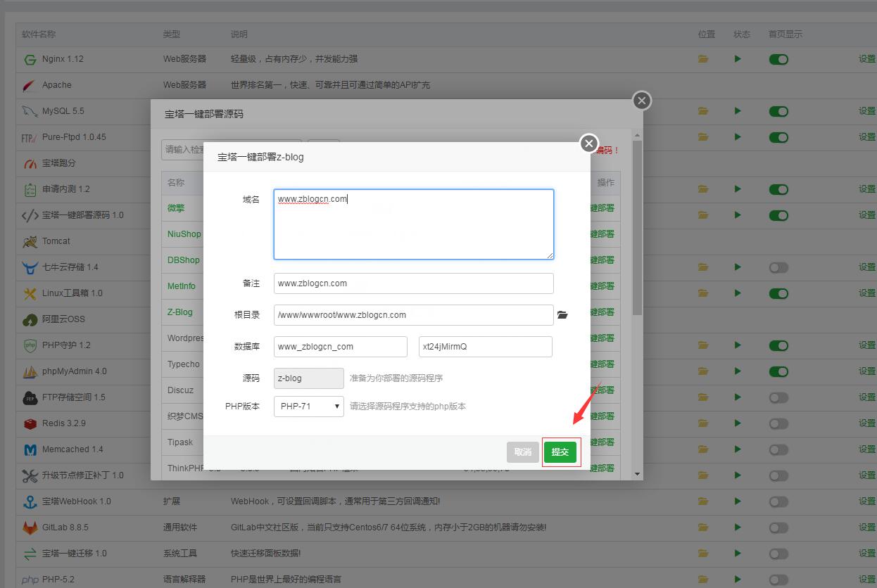Close the z-blog deployment dialog
Viewport: 877px width, 588px height.
pyautogui.click(x=588, y=143)
